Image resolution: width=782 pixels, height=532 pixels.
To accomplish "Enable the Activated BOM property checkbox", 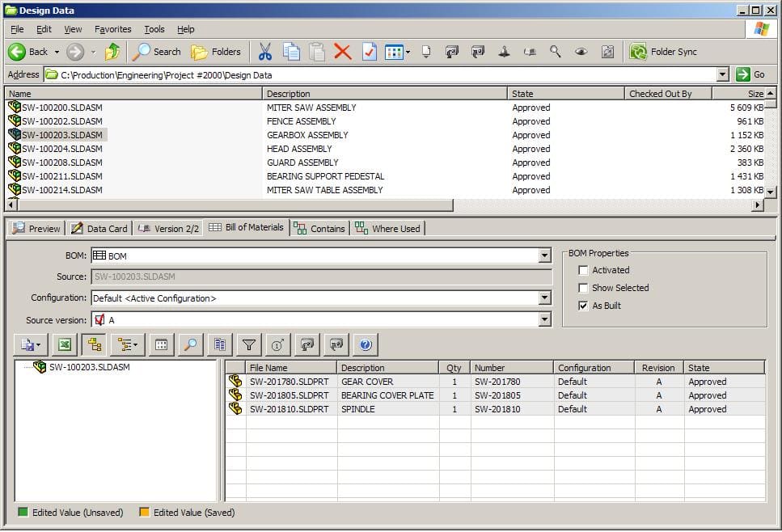I will (584, 270).
